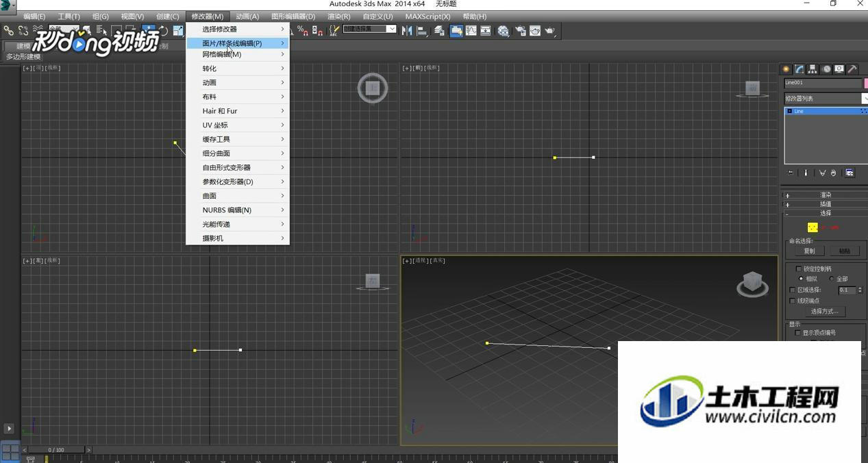Image resolution: width=868 pixels, height=463 pixels.
Task: Open the UV 坐标 submenu
Action: coord(238,125)
